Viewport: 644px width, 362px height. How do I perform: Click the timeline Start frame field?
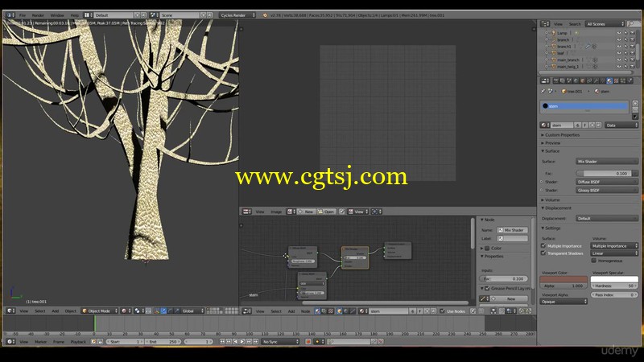(125, 341)
